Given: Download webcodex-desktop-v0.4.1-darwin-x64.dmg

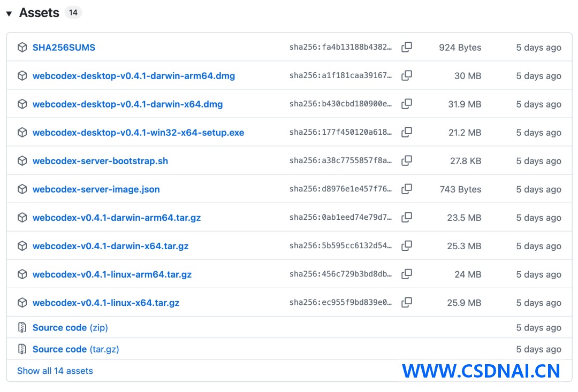Looking at the screenshot, I should pos(127,104).
